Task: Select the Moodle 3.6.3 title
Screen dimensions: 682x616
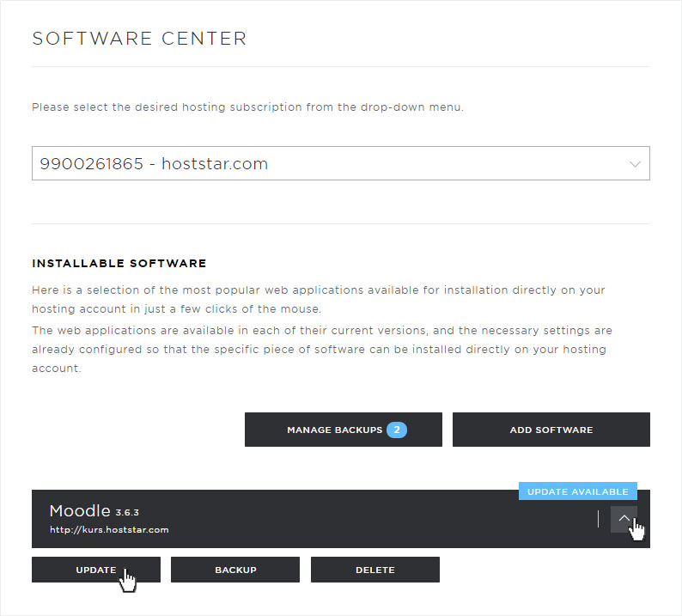Action: tap(94, 511)
